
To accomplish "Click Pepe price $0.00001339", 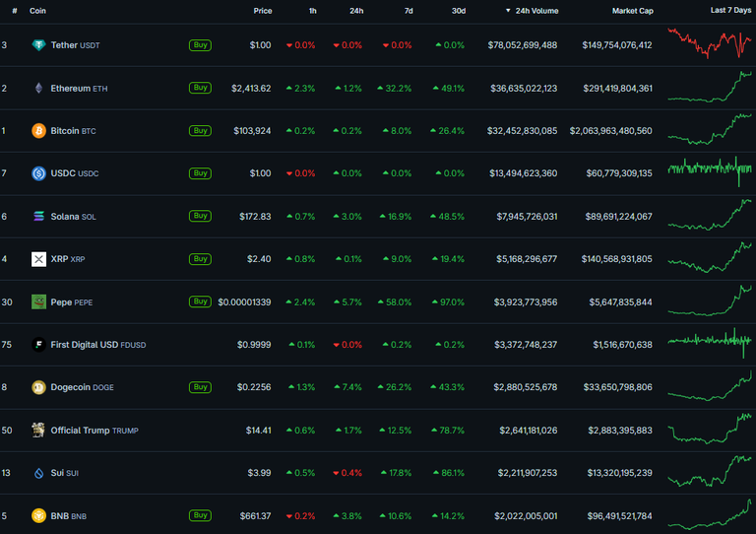I will click(x=244, y=301).
